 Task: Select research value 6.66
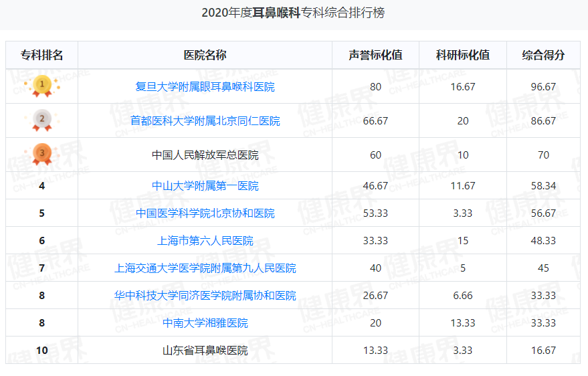pyautogui.click(x=463, y=296)
